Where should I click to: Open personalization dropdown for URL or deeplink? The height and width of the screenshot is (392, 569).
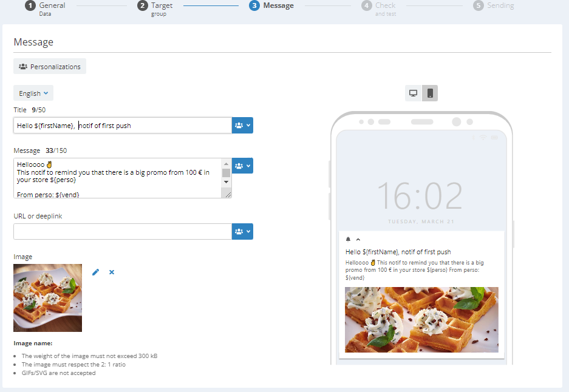(x=242, y=231)
